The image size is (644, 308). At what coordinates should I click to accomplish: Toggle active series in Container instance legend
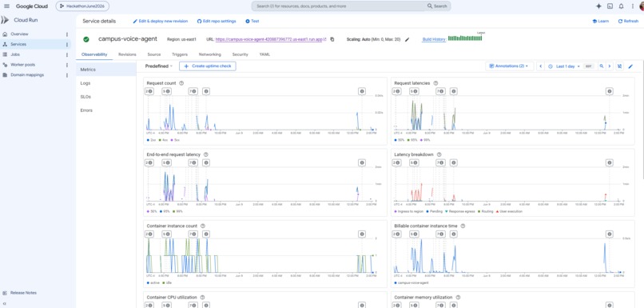(x=153, y=283)
